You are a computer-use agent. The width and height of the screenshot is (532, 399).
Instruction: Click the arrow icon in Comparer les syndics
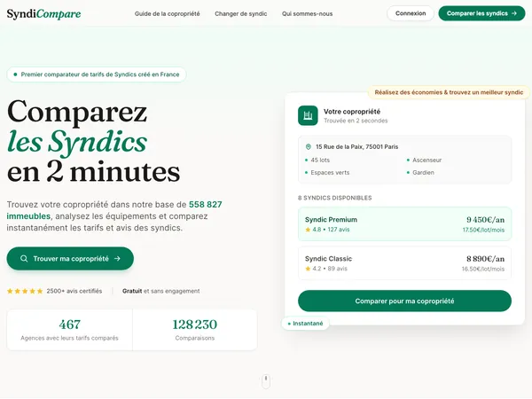[514, 13]
